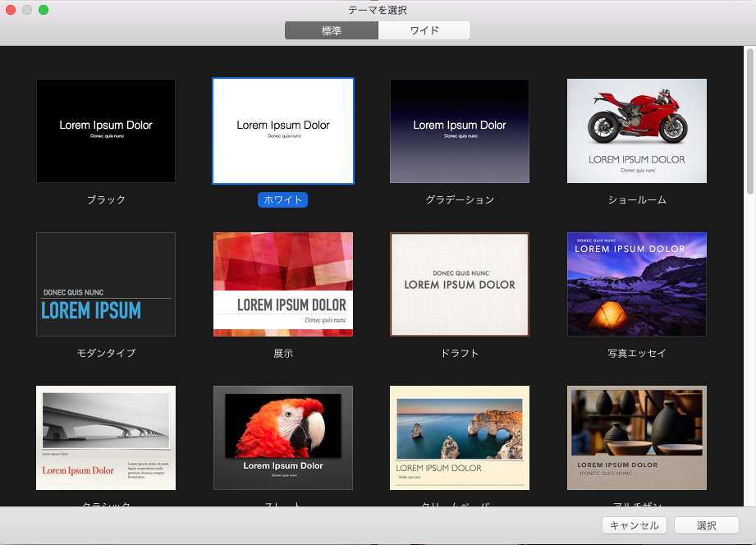Viewport: 756px width, 545px height.
Task: Pick the グラデーション gradient theme thumbnail
Action: click(460, 131)
